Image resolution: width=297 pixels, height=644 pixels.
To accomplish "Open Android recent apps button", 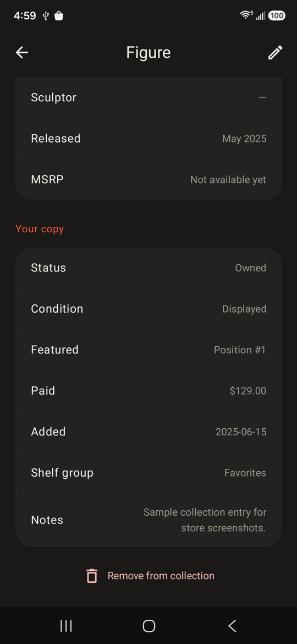I will (x=66, y=626).
